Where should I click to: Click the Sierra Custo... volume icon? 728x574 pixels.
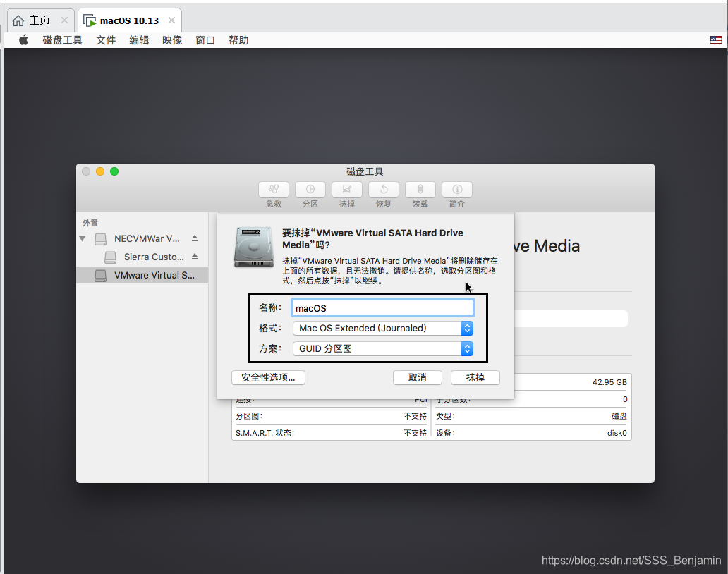(110, 257)
